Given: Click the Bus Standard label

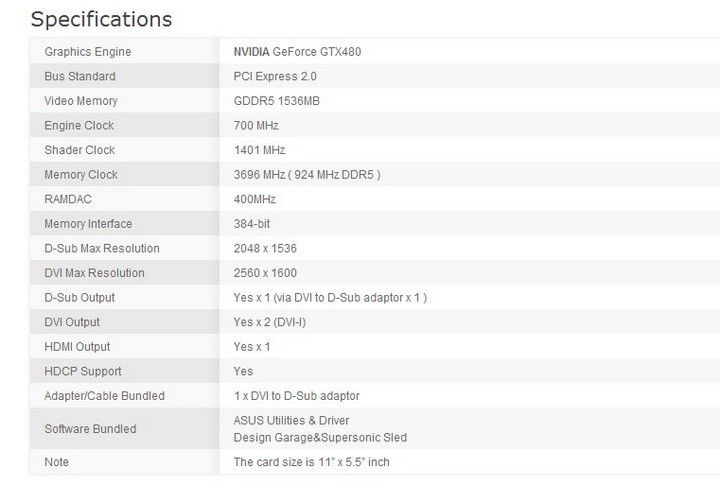Looking at the screenshot, I should coord(80,76).
